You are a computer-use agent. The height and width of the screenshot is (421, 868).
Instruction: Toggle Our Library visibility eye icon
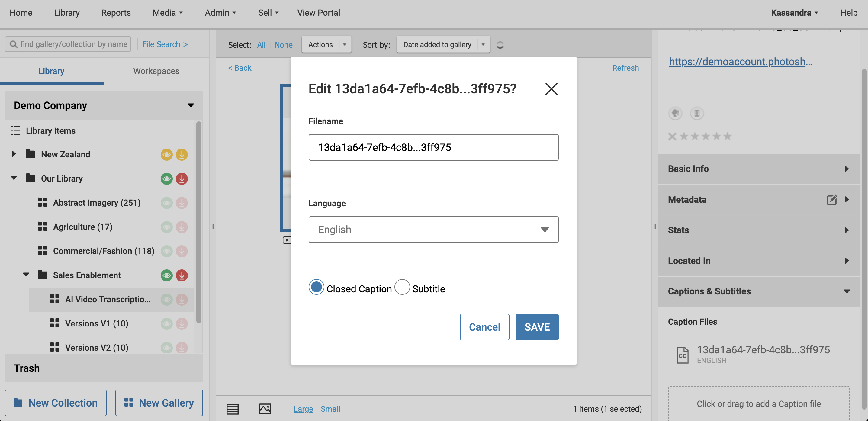pyautogui.click(x=166, y=179)
